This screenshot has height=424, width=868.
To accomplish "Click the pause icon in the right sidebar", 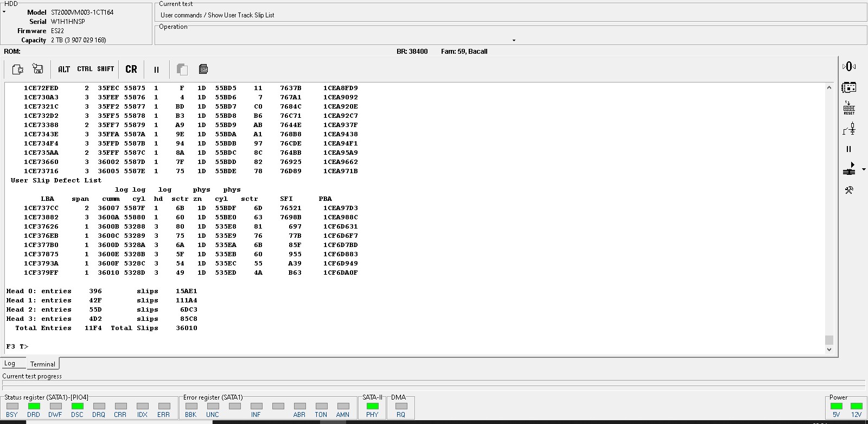I will (849, 149).
